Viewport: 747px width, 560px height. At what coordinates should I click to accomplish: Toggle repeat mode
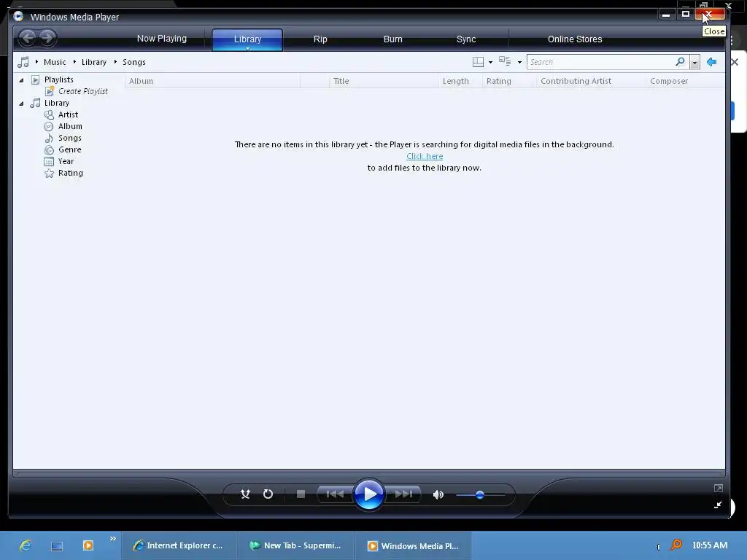click(x=268, y=494)
